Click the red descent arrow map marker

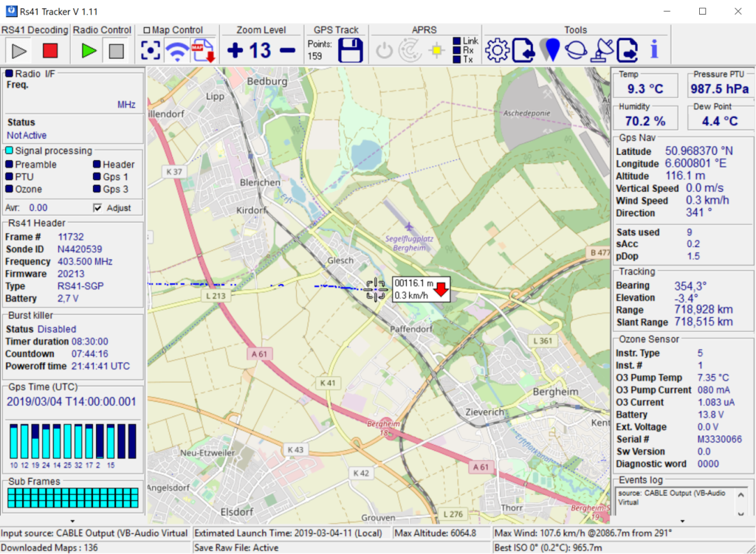tap(441, 288)
